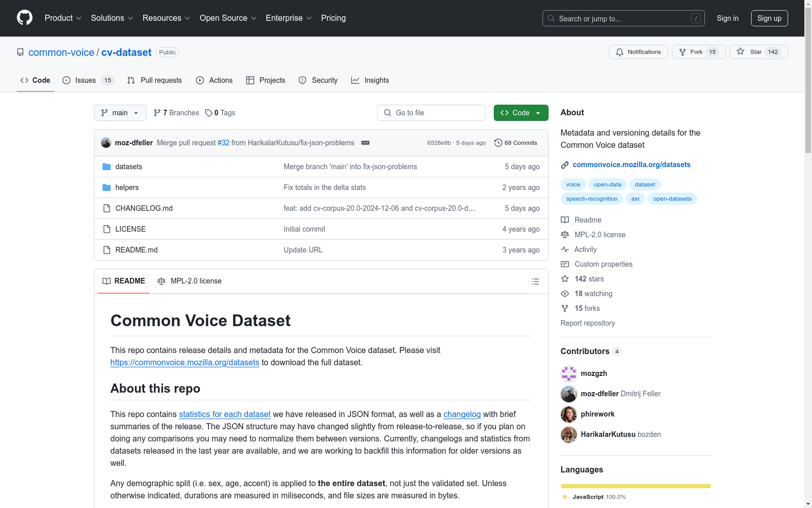The height and width of the screenshot is (508, 812).
Task: Expand commit message ellipsis icon
Action: [365, 143]
